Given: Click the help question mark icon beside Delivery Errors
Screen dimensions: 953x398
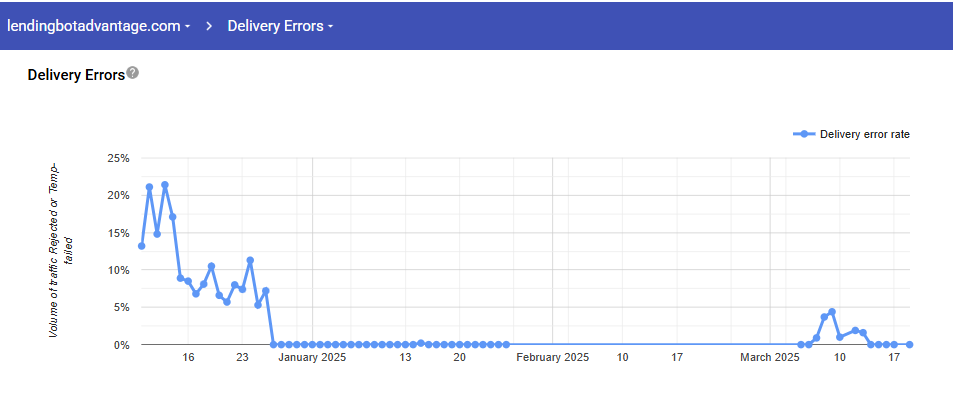Looking at the screenshot, I should pyautogui.click(x=132, y=73).
